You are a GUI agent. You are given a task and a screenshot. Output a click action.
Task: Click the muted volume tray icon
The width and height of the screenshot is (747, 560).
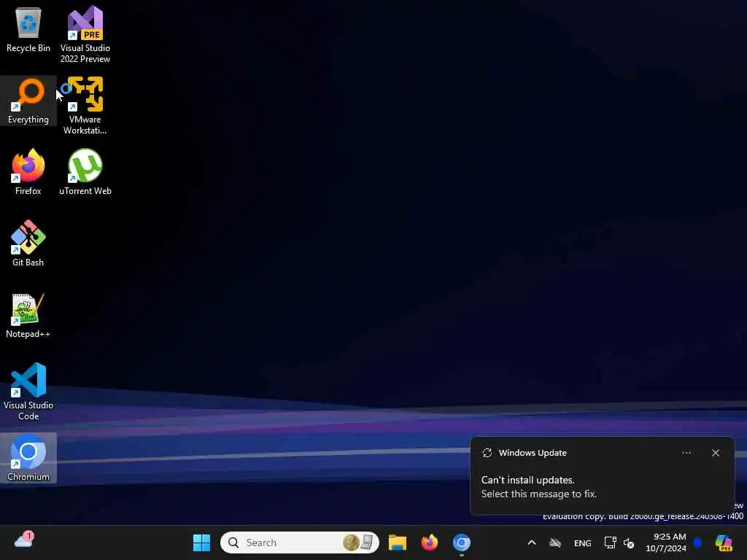[x=629, y=542]
